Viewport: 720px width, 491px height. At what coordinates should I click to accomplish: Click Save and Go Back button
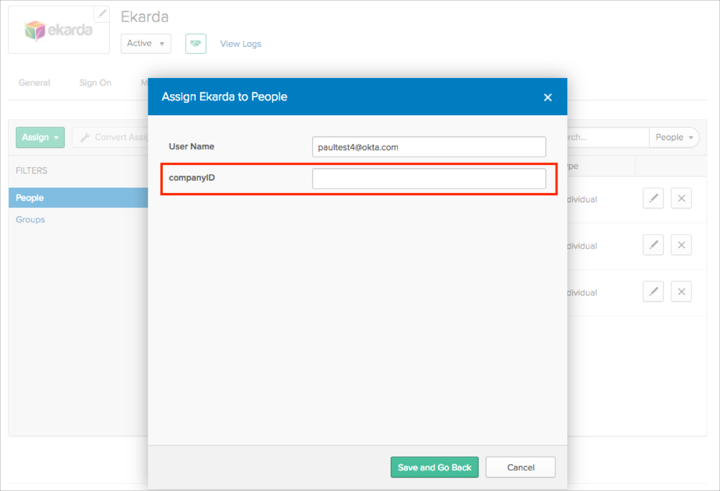click(435, 467)
